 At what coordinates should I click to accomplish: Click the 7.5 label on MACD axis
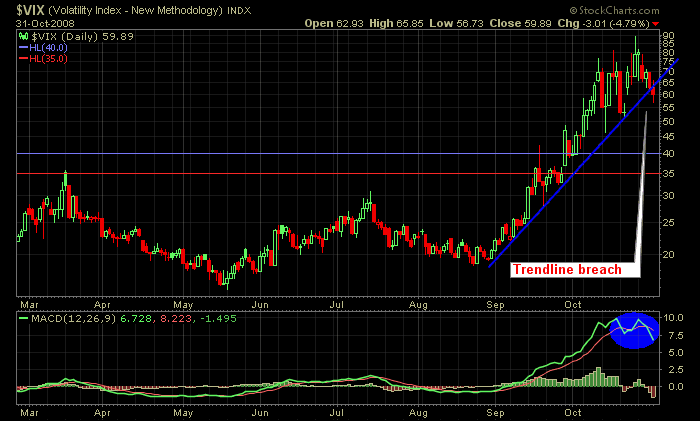click(676, 336)
